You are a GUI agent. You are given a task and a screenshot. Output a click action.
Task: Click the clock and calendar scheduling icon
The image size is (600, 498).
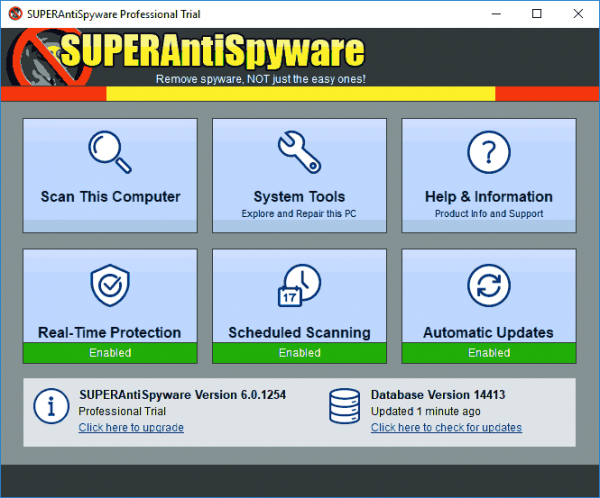[299, 285]
